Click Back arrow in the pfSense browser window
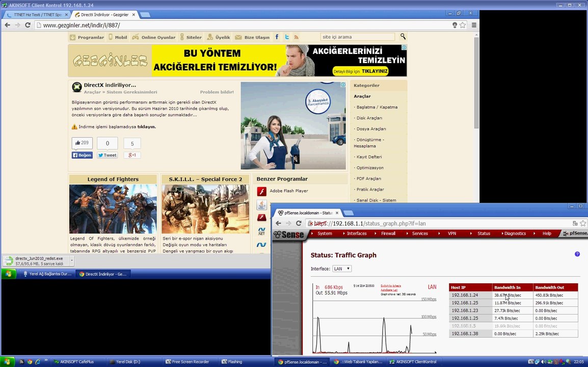This screenshot has width=588, height=367. click(x=278, y=223)
